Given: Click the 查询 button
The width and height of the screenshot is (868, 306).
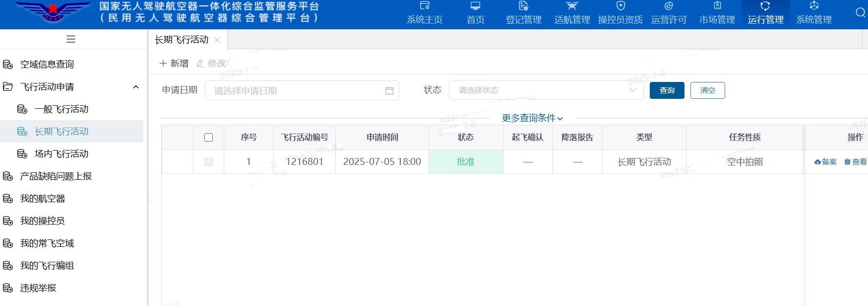Looking at the screenshot, I should tap(667, 90).
